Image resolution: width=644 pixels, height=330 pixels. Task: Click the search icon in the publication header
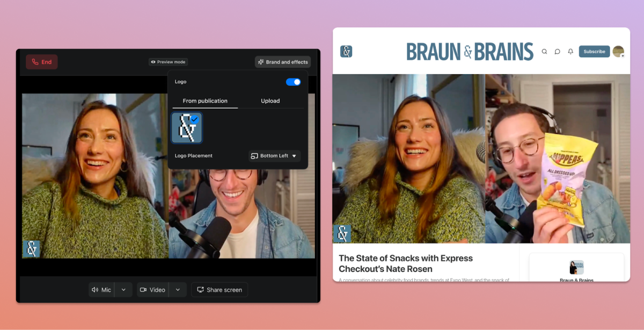(544, 52)
